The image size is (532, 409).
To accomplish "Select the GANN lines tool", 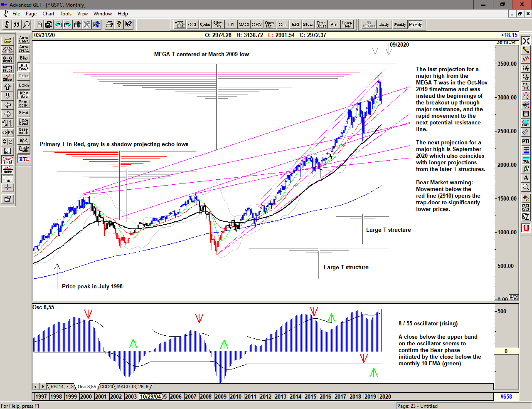I will [7, 169].
